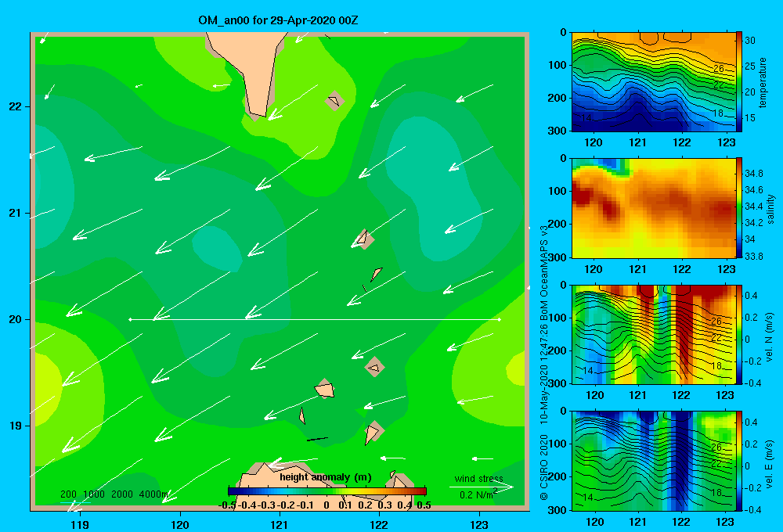
Task: Click the west endpoint of the 20N transect line
Action: [130, 319]
